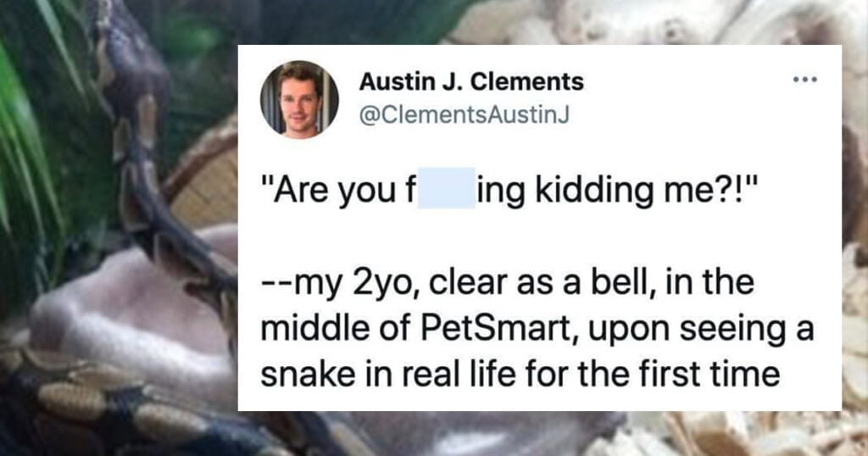Click the white rock under the snake
The image size is (868, 456).
pos(133,321)
